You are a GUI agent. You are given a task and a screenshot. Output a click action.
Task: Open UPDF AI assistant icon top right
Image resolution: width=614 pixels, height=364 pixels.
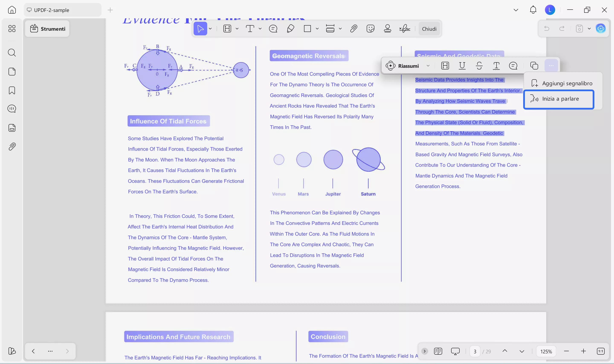[601, 29]
